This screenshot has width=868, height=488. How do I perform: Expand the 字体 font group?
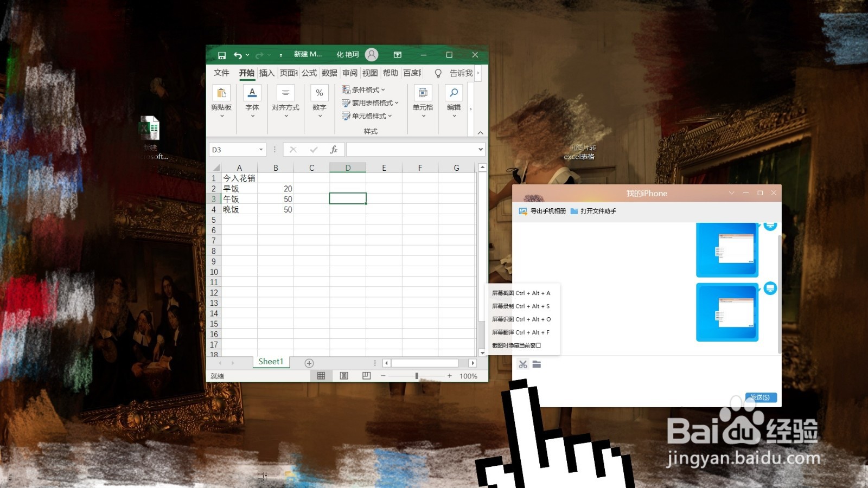click(x=252, y=102)
